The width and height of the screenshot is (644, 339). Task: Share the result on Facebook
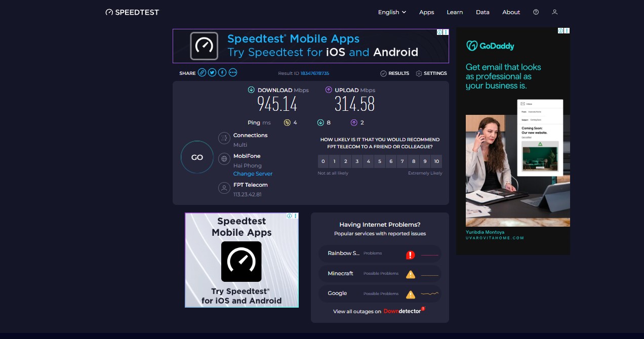(x=222, y=72)
